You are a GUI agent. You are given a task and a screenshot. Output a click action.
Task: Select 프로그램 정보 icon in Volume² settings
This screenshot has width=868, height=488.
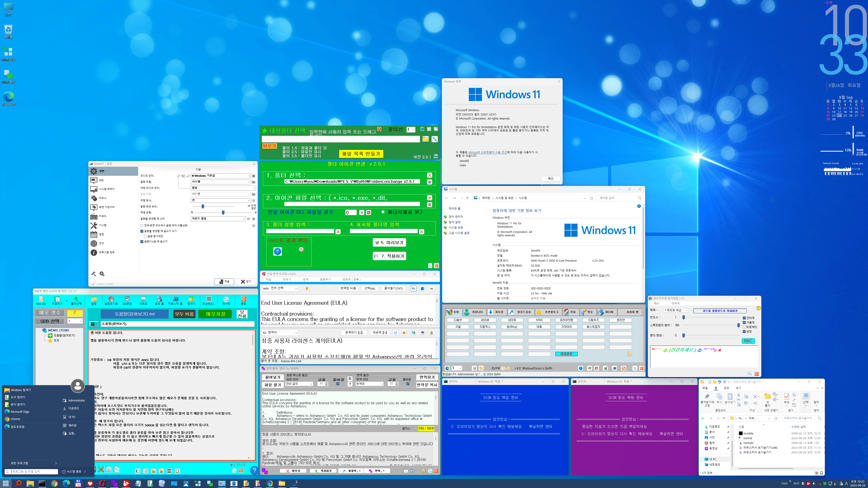(x=94, y=252)
